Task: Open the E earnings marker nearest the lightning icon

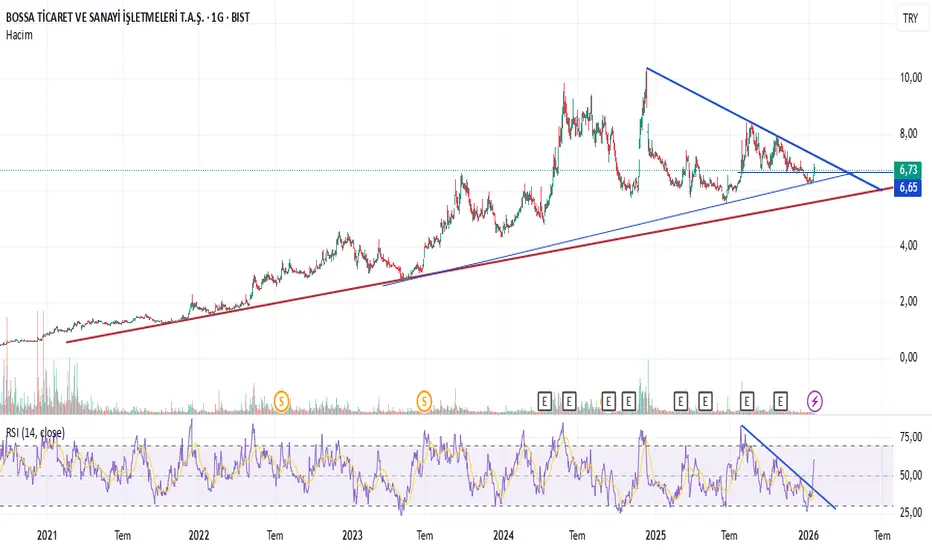Action: [x=780, y=402]
